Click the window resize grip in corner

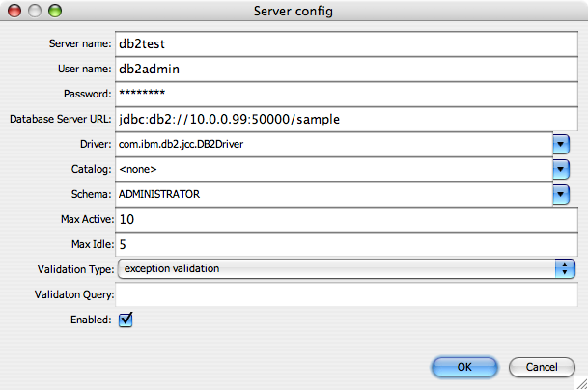point(581,383)
